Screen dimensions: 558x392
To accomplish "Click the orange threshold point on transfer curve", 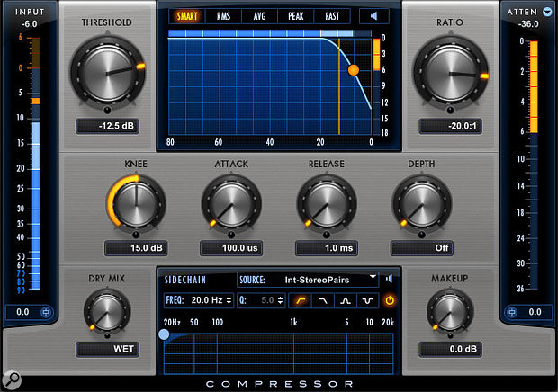I will pyautogui.click(x=354, y=70).
